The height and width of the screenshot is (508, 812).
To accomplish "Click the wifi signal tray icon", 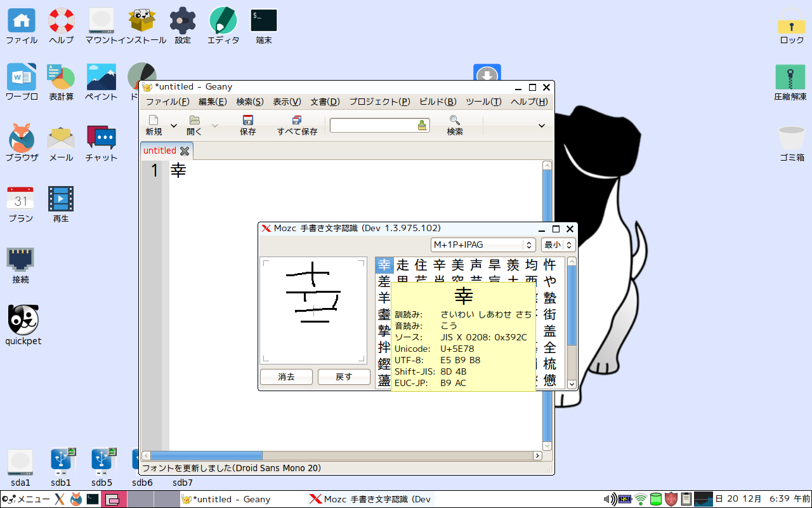I will [641, 499].
